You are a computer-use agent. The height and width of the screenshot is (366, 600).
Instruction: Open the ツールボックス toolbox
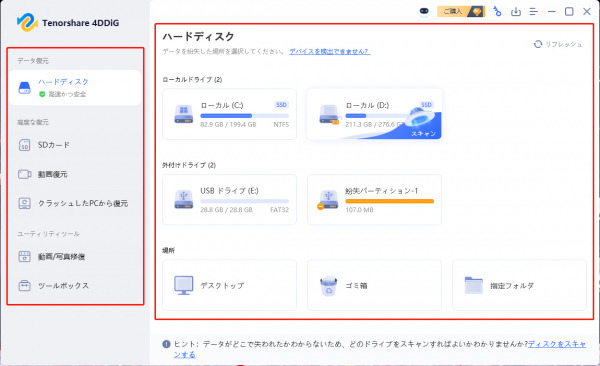click(x=75, y=286)
